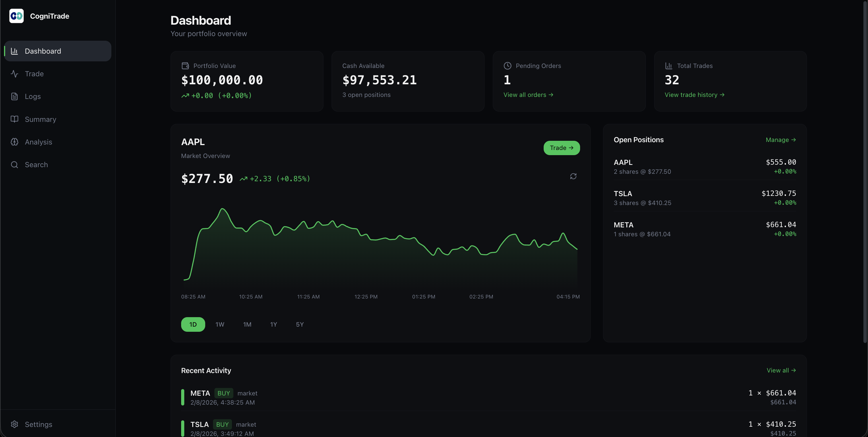Click the Logs document icon
The width and height of the screenshot is (868, 437).
coord(14,96)
